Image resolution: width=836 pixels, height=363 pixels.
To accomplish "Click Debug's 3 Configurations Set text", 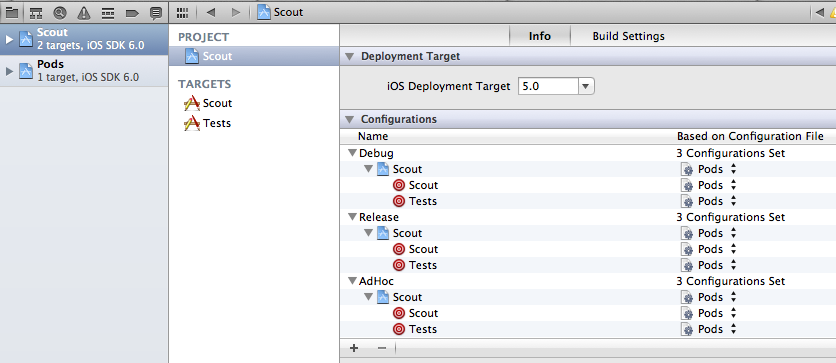I will [x=730, y=154].
